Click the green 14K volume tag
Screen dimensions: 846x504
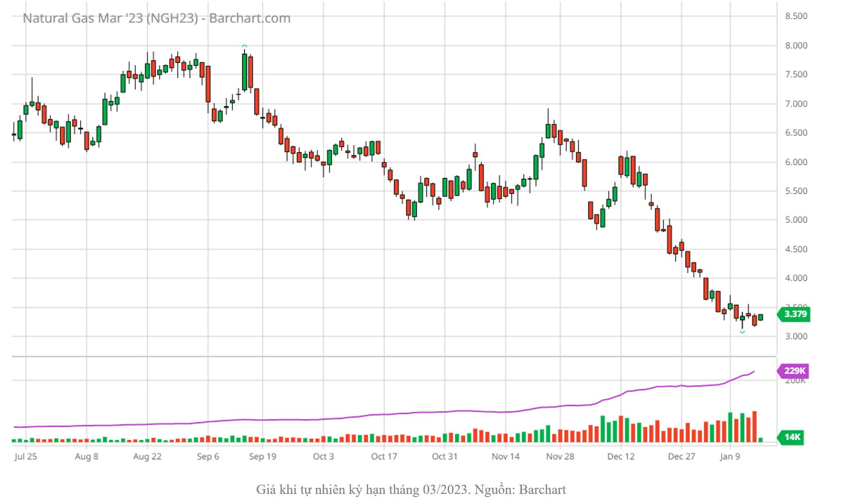pos(792,437)
